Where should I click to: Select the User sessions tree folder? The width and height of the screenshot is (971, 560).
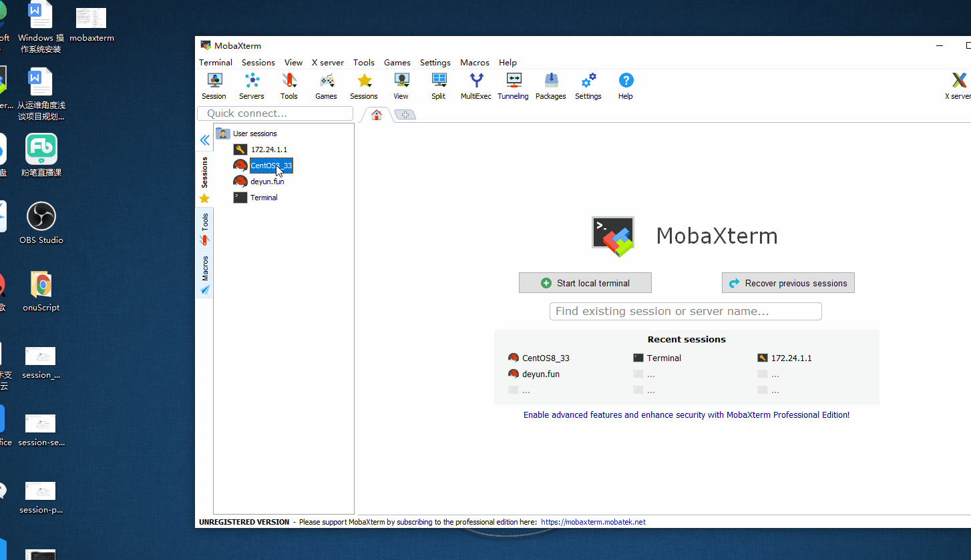(x=246, y=133)
